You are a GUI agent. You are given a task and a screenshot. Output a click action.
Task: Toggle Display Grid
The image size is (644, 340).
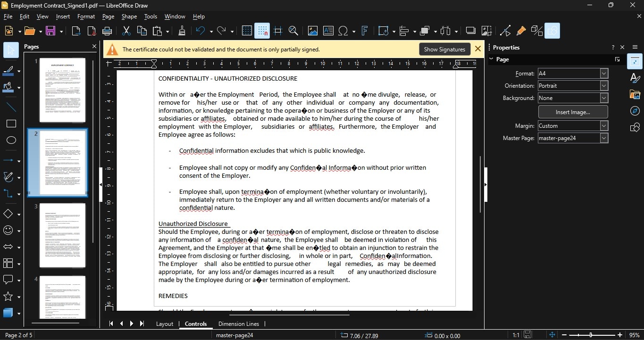247,31
